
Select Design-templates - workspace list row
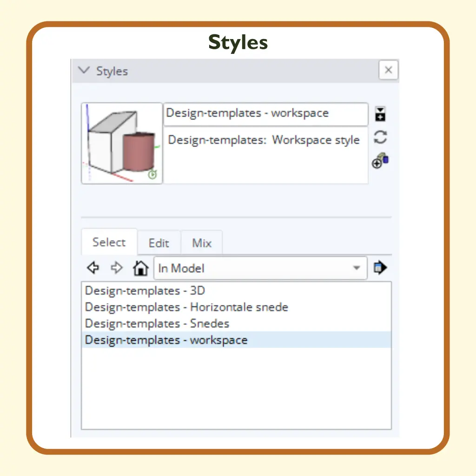236,340
